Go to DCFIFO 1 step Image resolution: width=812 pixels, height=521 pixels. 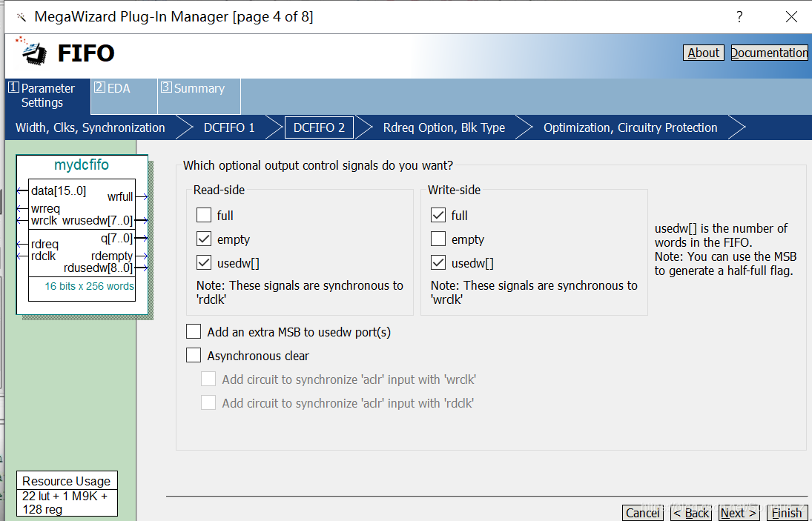coord(229,127)
